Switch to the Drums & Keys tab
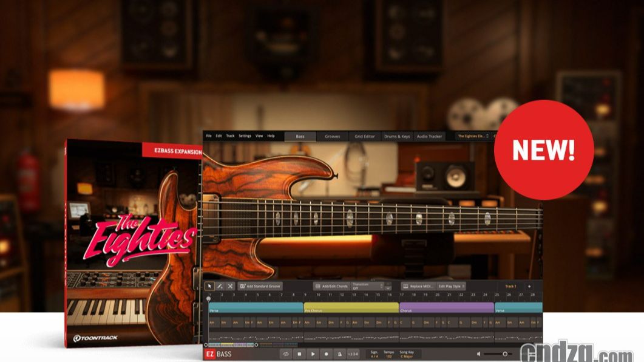Screen dimensions: 644x362 click(x=397, y=136)
